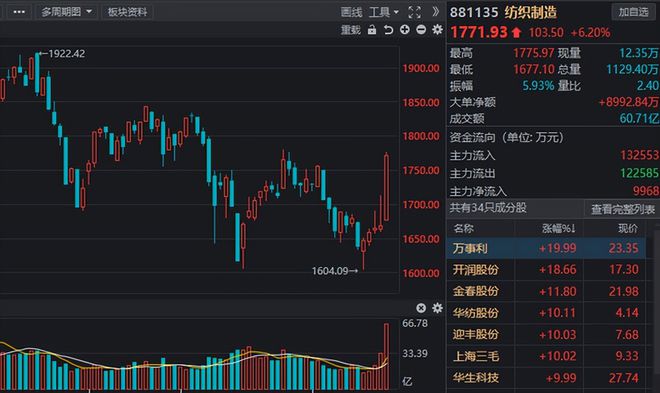
Task: Zoom out with the minus icon
Action: point(421,29)
